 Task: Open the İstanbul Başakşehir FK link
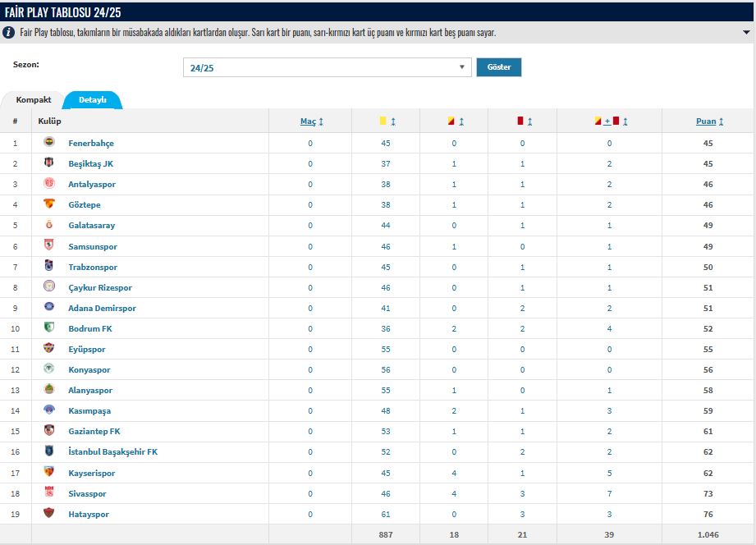pos(112,452)
